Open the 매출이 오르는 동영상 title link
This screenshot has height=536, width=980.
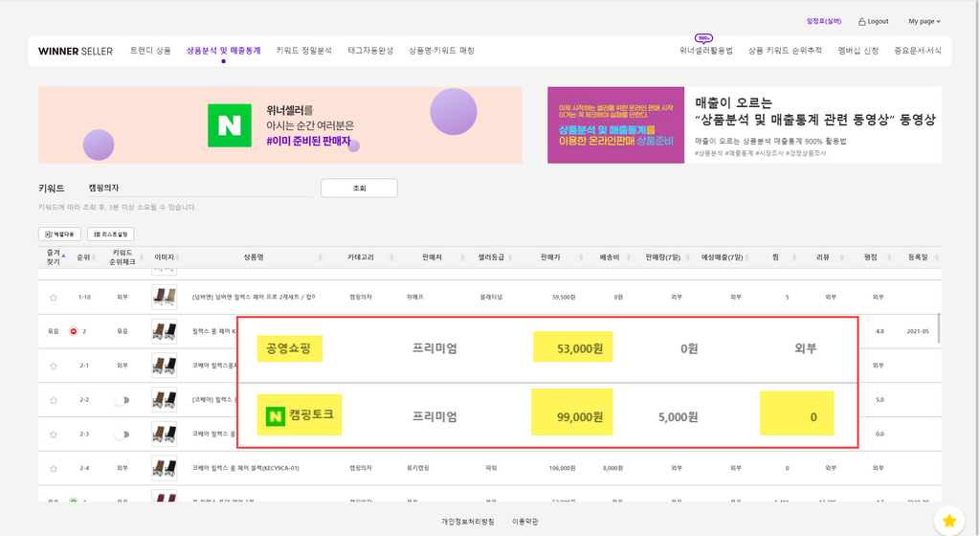click(x=815, y=111)
